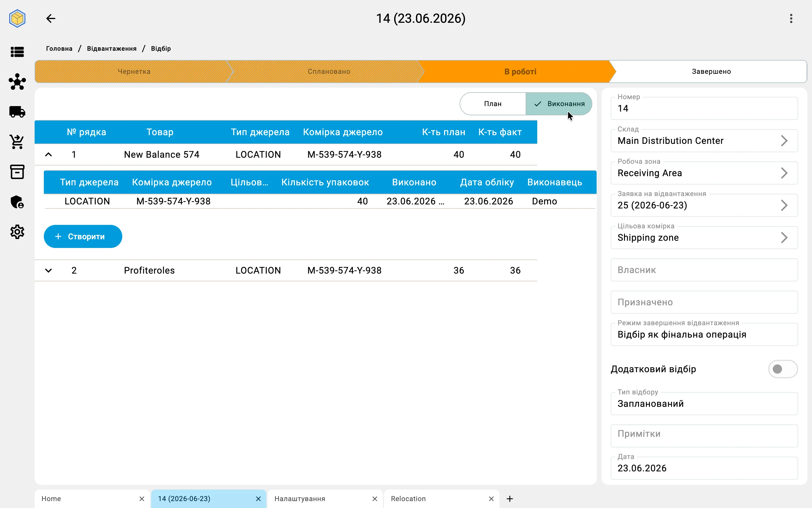This screenshot has height=508, width=812.
Task: Open the shopping cart sidebar icon
Action: [17, 142]
